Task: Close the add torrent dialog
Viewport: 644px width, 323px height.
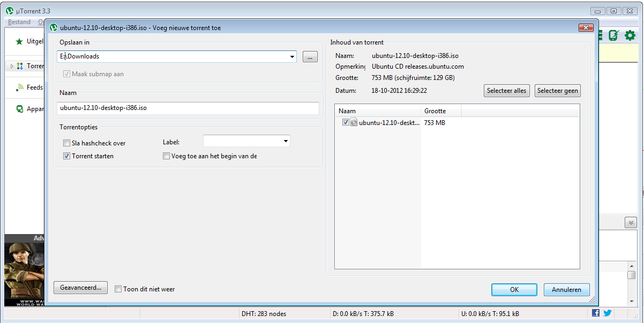Action: coord(586,27)
